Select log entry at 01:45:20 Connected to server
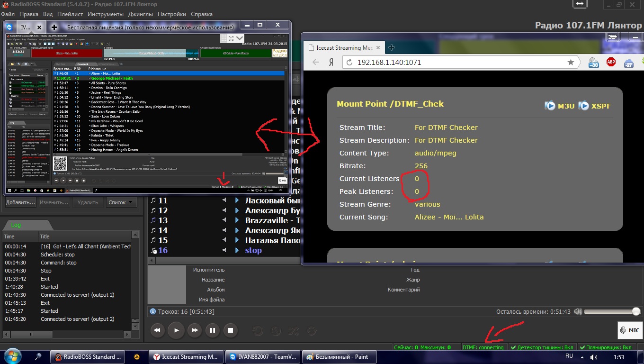 point(67,319)
